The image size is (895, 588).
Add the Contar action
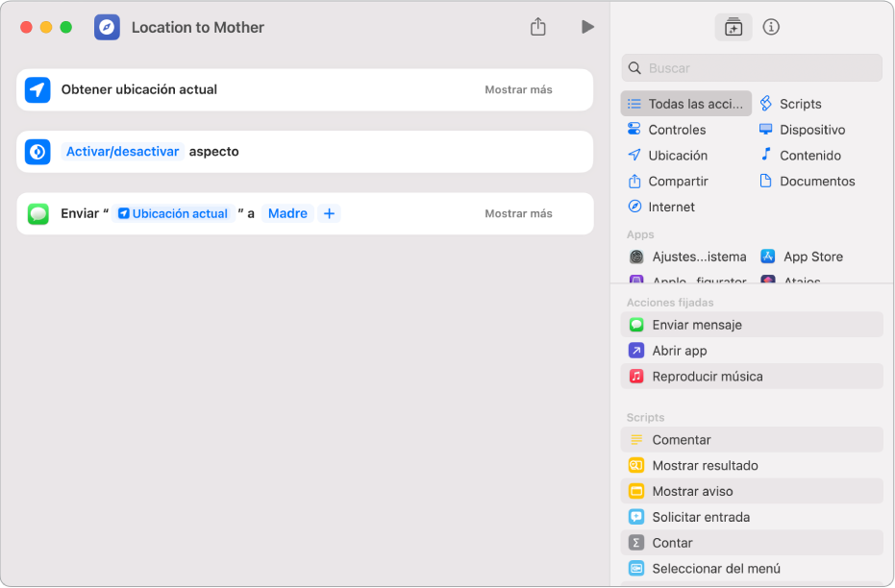tap(751, 543)
